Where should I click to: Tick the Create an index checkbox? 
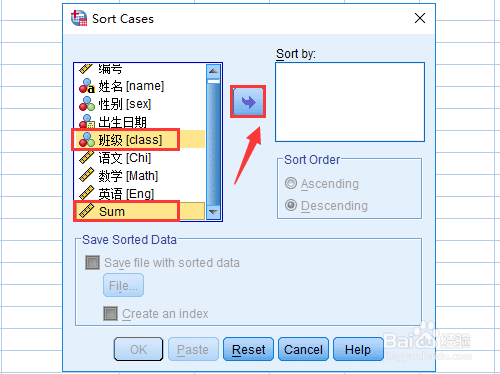click(x=110, y=314)
